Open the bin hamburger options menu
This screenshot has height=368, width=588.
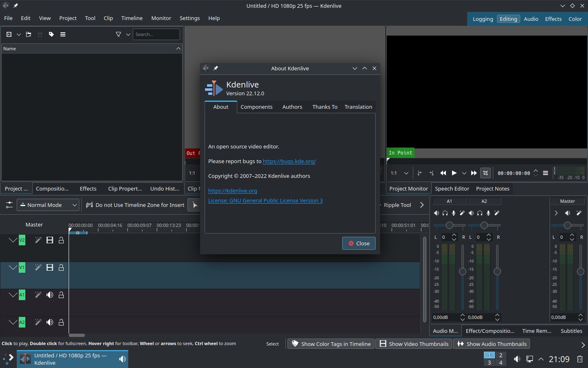63,34
